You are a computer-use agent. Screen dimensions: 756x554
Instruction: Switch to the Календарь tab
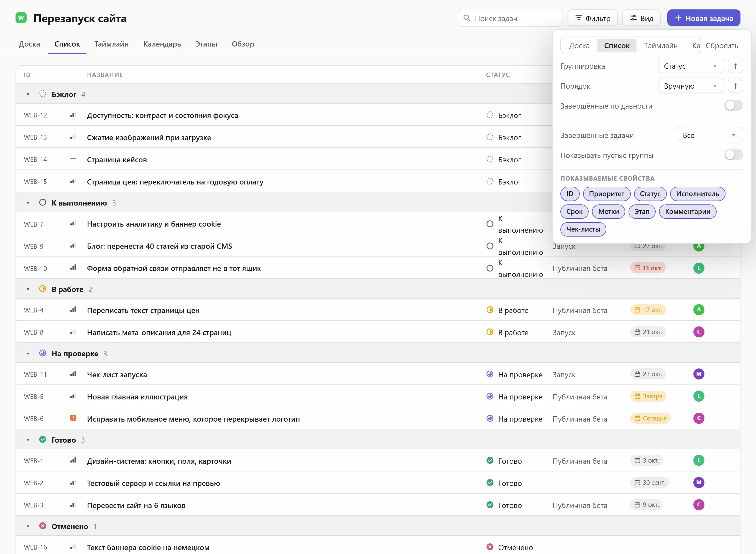click(162, 44)
